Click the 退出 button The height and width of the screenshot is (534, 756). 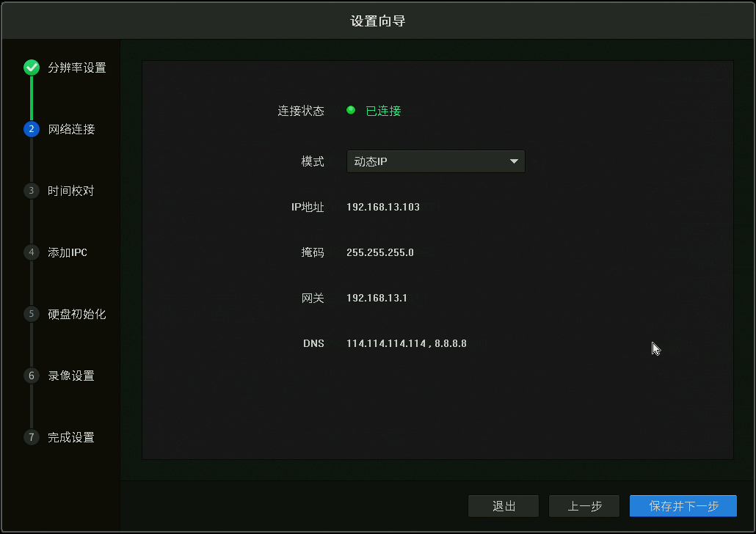(504, 506)
